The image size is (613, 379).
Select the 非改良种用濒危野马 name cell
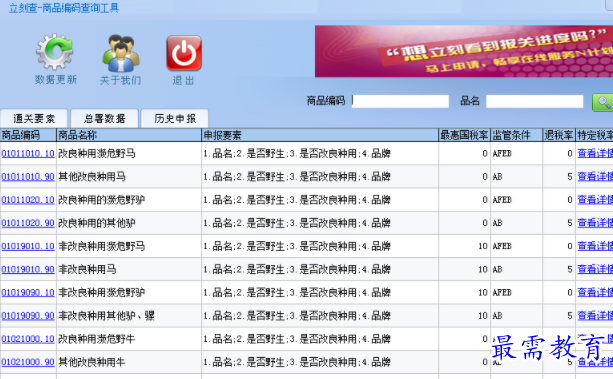129,246
